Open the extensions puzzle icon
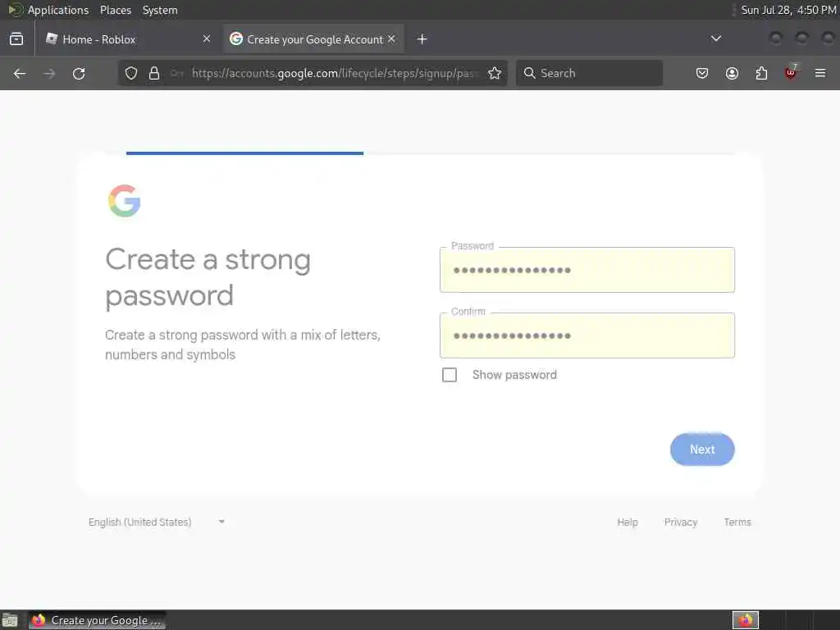This screenshot has width=840, height=630. pyautogui.click(x=761, y=73)
